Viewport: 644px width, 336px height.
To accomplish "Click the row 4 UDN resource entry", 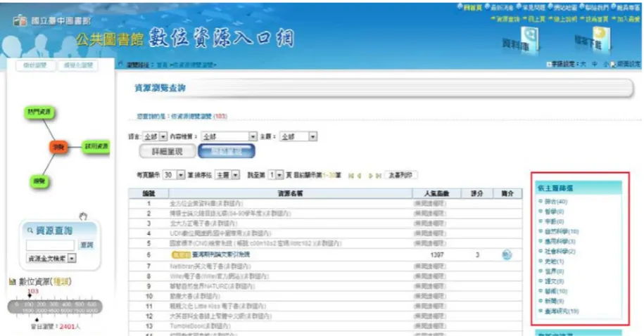I will [x=220, y=233].
